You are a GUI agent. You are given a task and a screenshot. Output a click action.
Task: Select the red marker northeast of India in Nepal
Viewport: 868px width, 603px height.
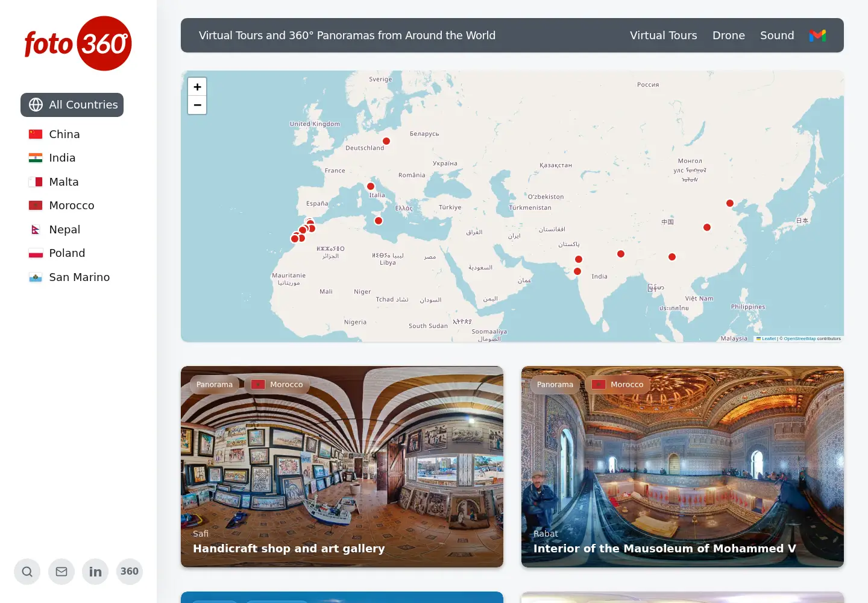point(621,254)
